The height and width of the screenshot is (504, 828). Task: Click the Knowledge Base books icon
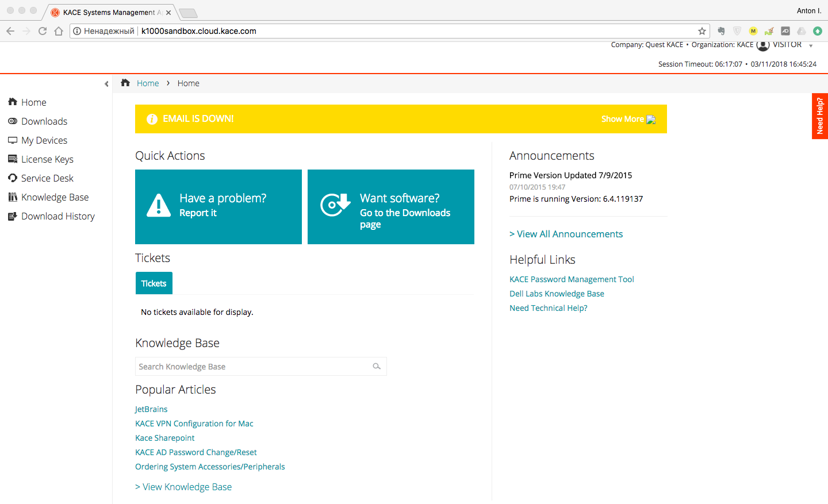[x=13, y=197]
